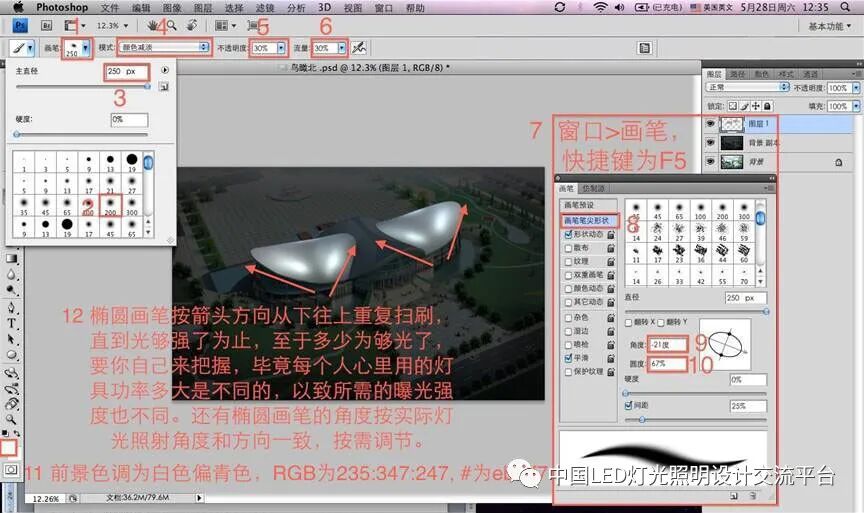Click lock icon beside 形状动态
Screen dimensions: 864x513
pyautogui.click(x=611, y=234)
